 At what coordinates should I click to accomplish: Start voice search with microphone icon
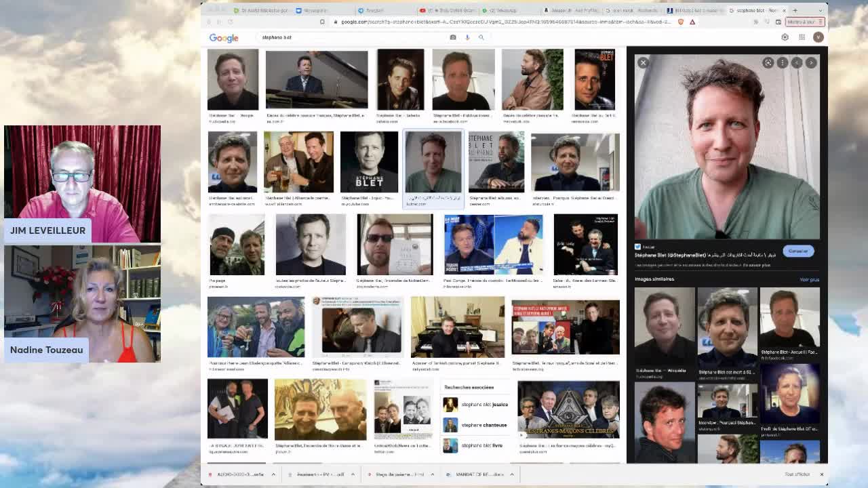467,37
